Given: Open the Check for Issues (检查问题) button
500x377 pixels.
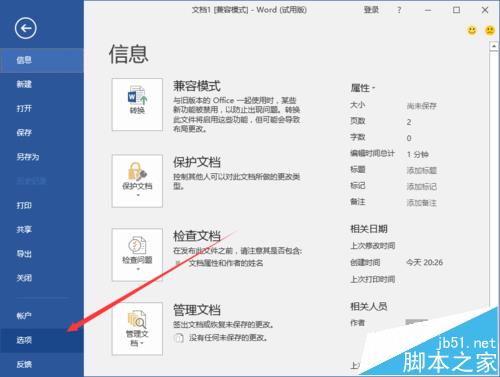Looking at the screenshot, I should pos(137,255).
